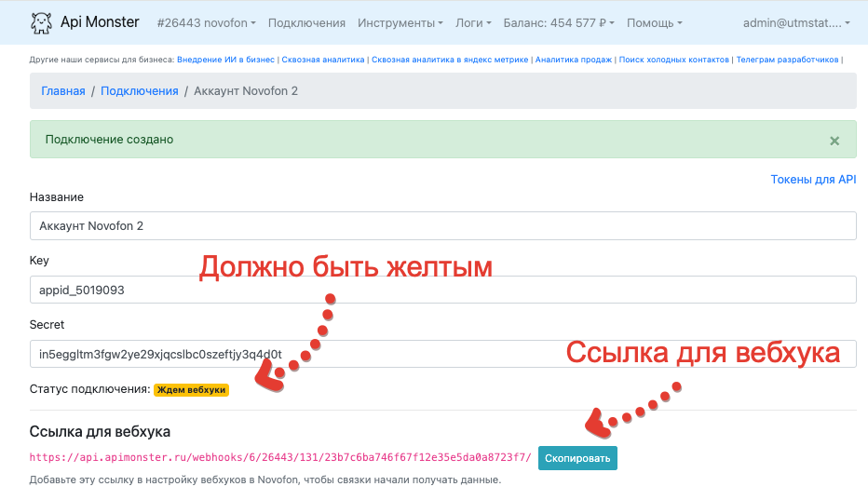Open 'Телеграм разработчиков' link
The image size is (868, 500).
click(x=787, y=60)
